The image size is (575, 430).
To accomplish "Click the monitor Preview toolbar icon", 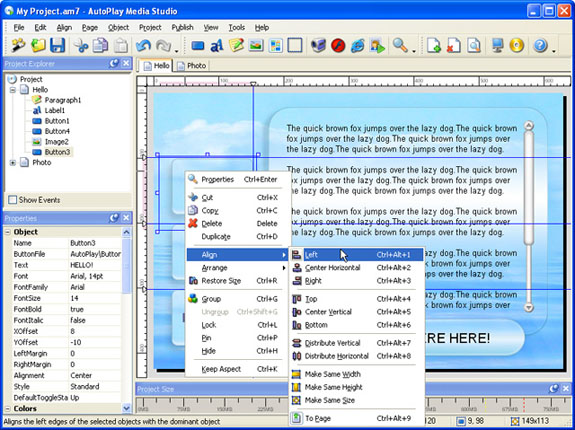I will [x=498, y=46].
